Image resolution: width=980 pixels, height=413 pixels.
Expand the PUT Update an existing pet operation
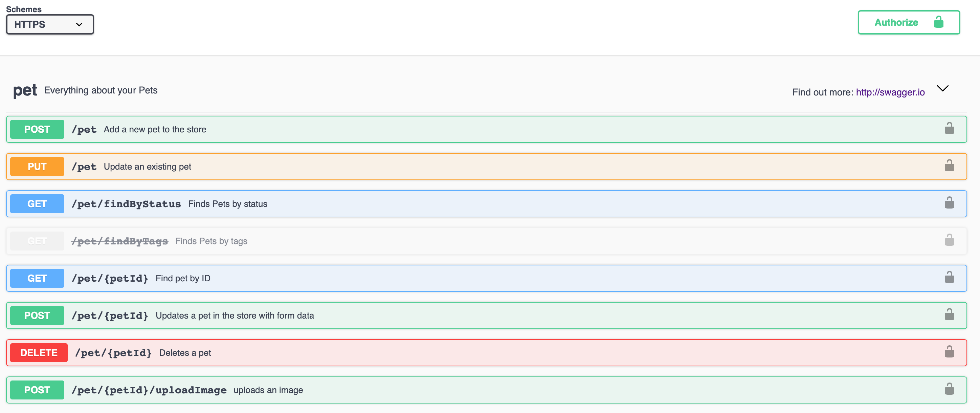(x=486, y=167)
